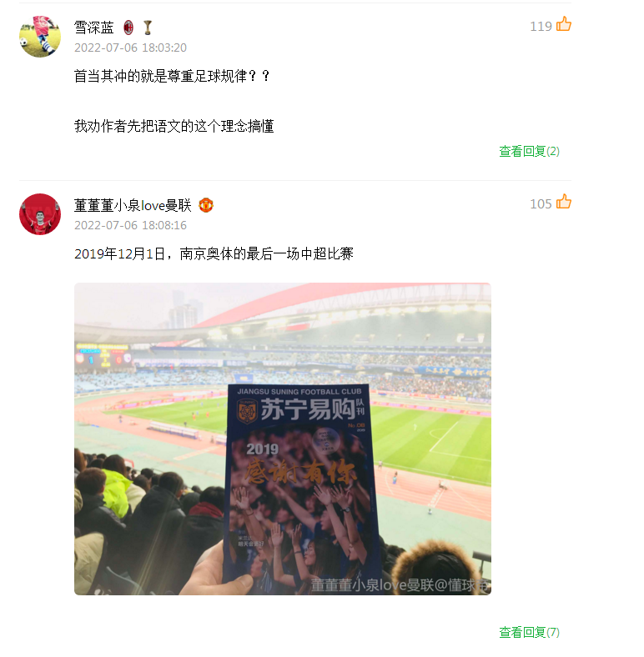Click comment text 我劝作者先把语文的这个理念搞懂
644x657 pixels.
(174, 126)
